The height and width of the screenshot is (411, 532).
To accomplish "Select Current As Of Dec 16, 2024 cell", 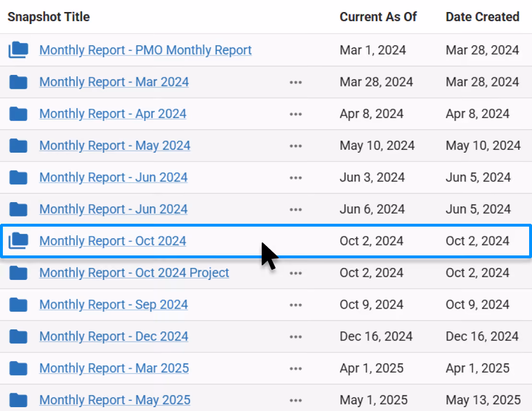I will point(376,337).
